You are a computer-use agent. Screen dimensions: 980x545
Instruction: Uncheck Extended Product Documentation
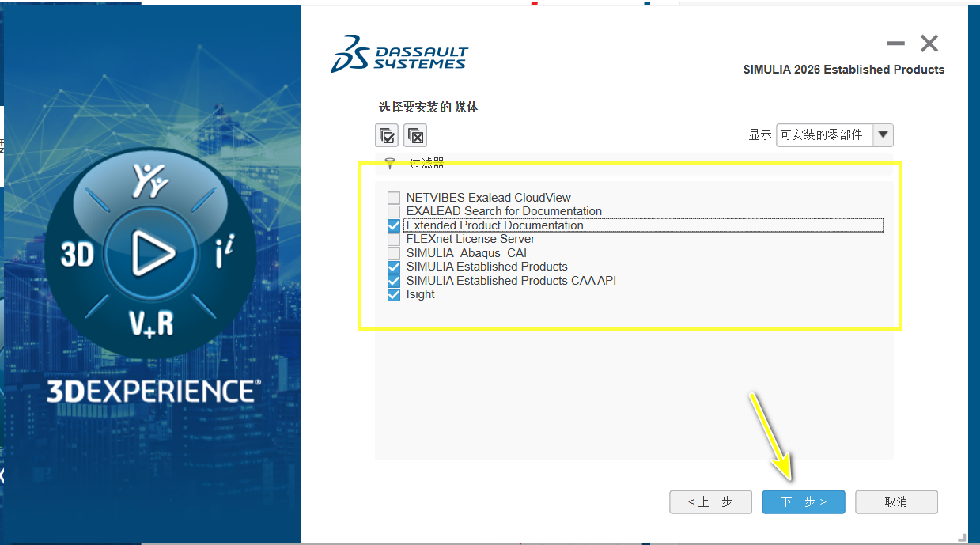[x=394, y=225]
